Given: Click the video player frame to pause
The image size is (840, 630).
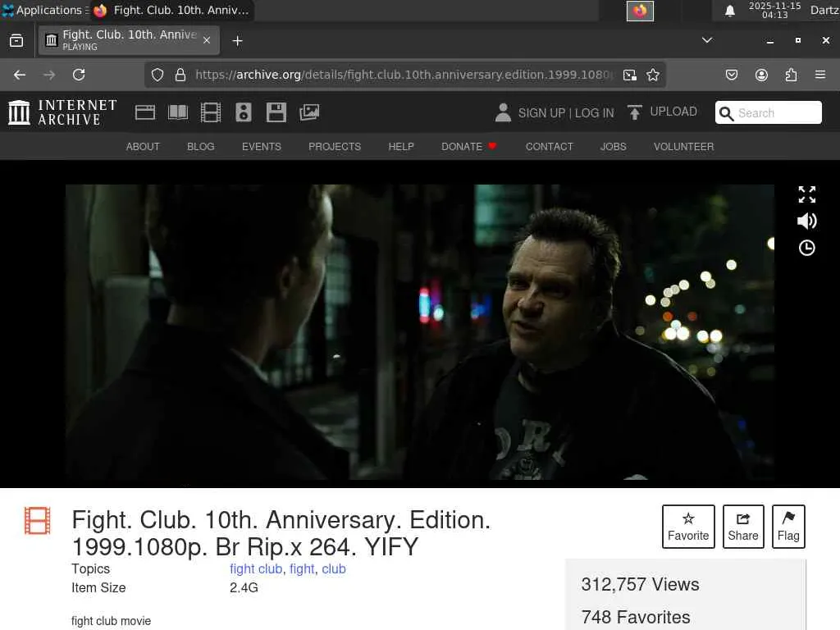Looking at the screenshot, I should [419, 332].
